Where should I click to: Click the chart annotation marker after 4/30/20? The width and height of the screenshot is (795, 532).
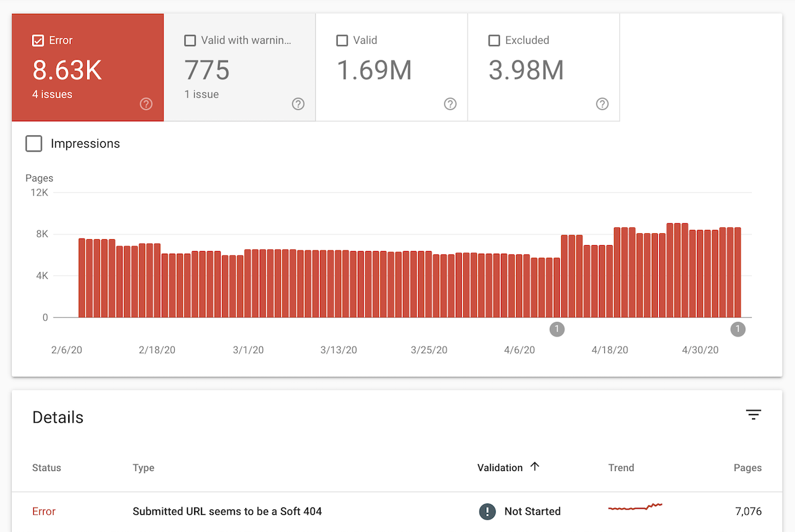pos(737,329)
